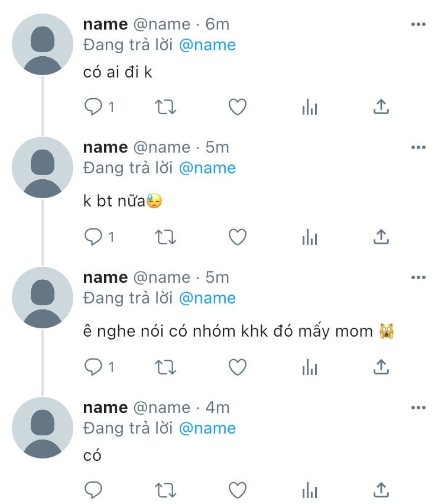The image size is (438, 504).
Task: Like the 'nhóm khk' tweet
Action: click(x=237, y=367)
